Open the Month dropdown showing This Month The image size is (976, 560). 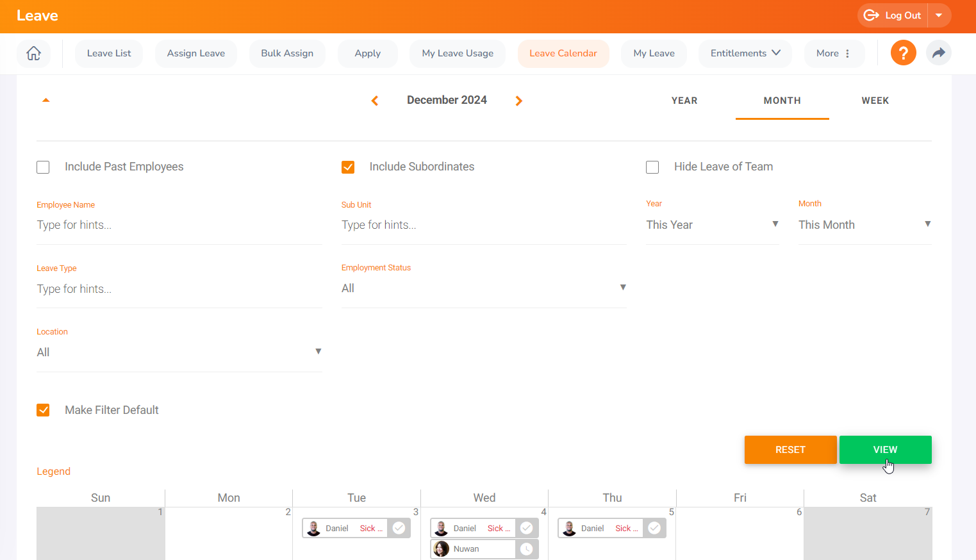click(x=864, y=225)
